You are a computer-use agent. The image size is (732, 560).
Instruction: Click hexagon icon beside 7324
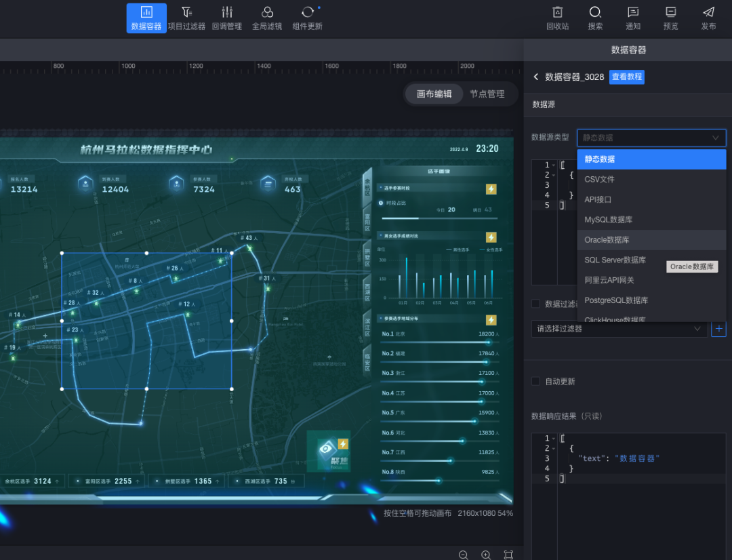(176, 184)
